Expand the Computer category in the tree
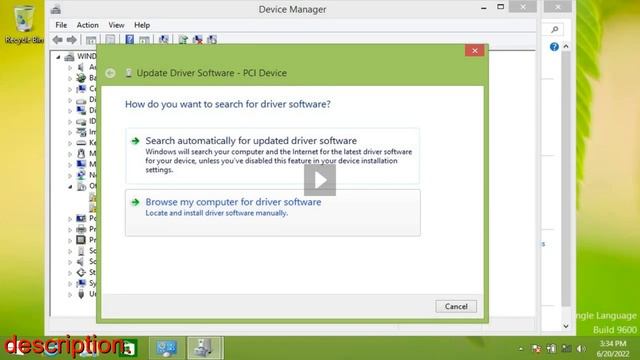 pyautogui.click(x=70, y=89)
